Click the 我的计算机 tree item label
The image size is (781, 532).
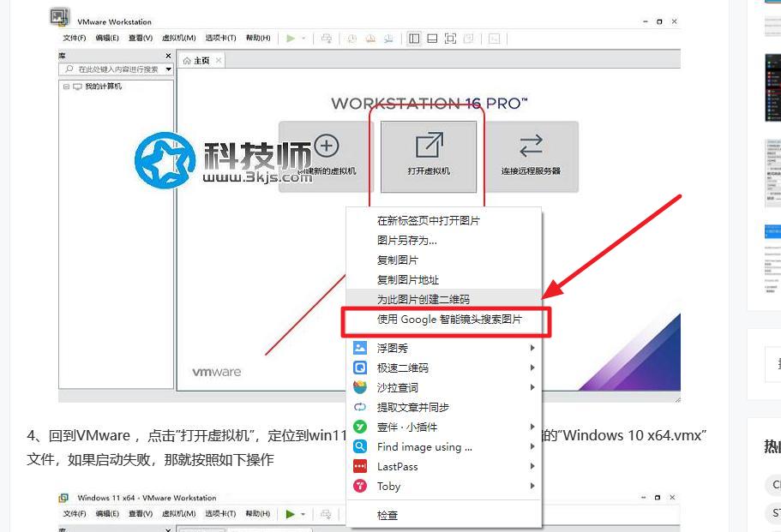(103, 87)
